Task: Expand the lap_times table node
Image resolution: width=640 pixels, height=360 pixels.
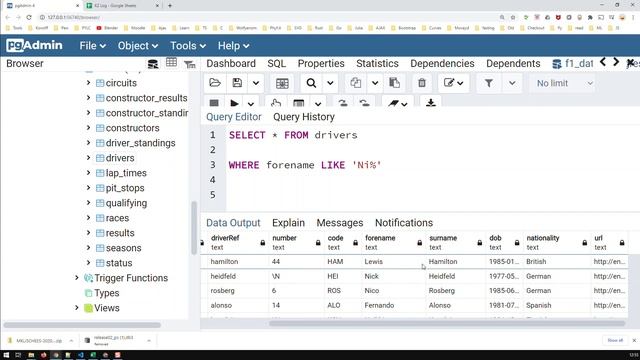Action: (x=88, y=173)
